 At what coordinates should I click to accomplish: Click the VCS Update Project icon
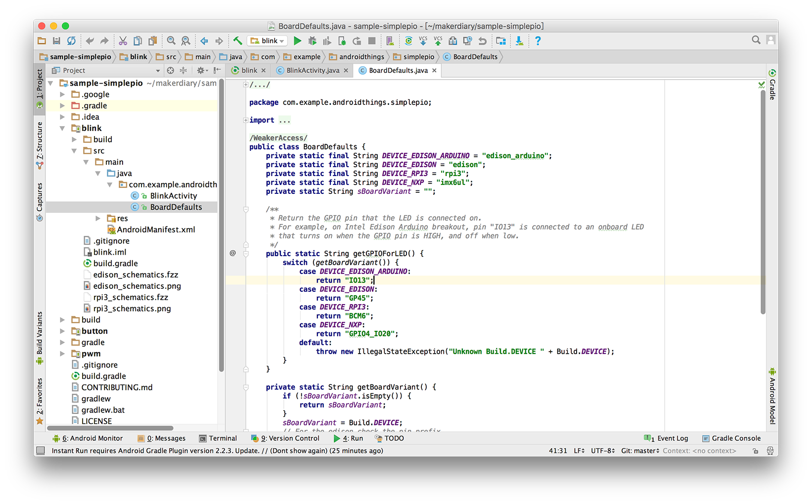tap(423, 41)
